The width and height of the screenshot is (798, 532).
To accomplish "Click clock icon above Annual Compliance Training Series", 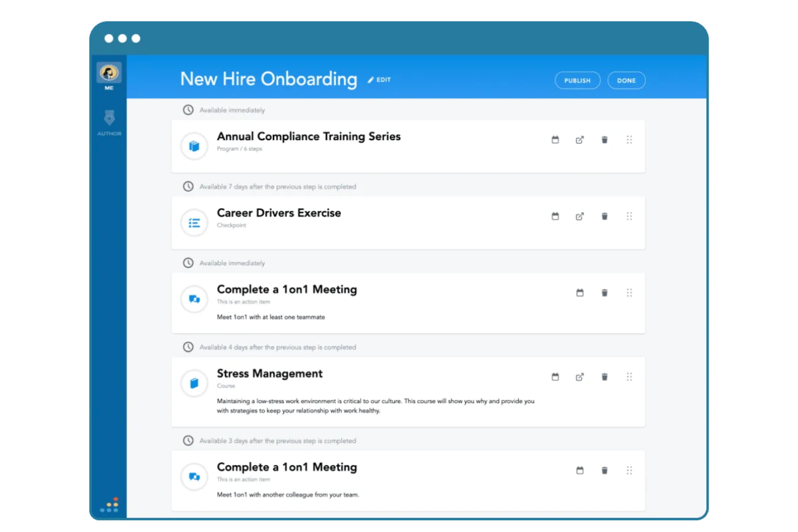I will [x=188, y=110].
